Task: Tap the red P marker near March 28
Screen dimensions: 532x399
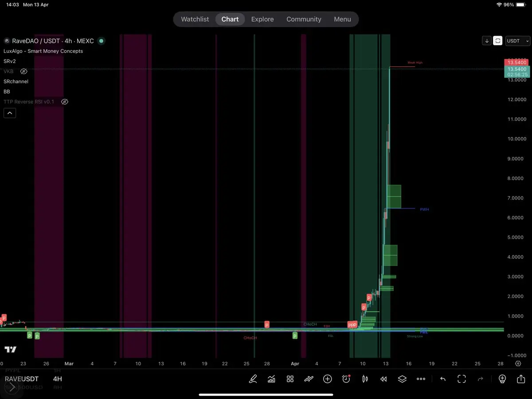Action: (267, 325)
